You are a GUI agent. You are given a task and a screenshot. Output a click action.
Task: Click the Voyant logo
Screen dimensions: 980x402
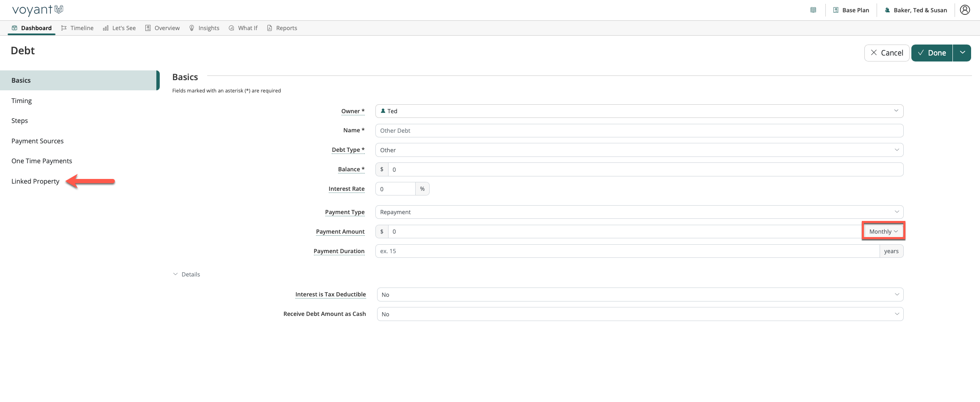click(x=37, y=10)
